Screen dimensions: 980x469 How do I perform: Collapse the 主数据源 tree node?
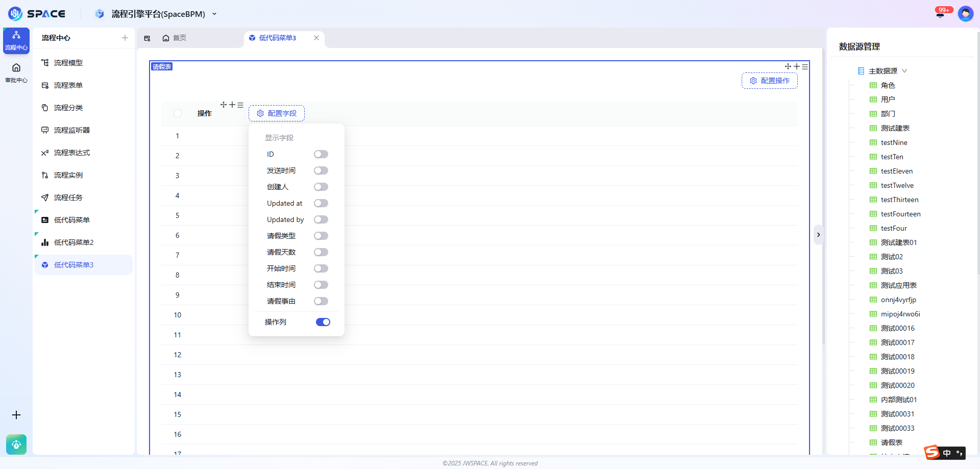[904, 71]
